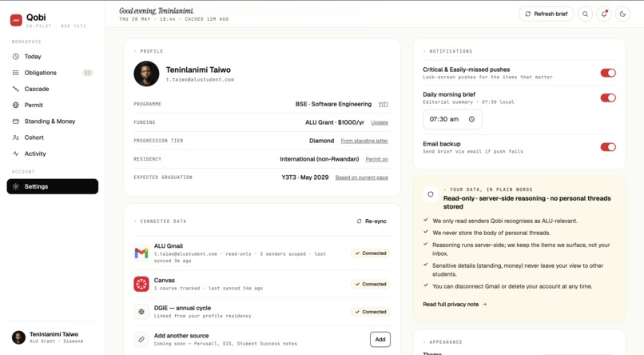The image size is (644, 355).
Task: Click the Permit on link for residency
Action: [x=376, y=159]
